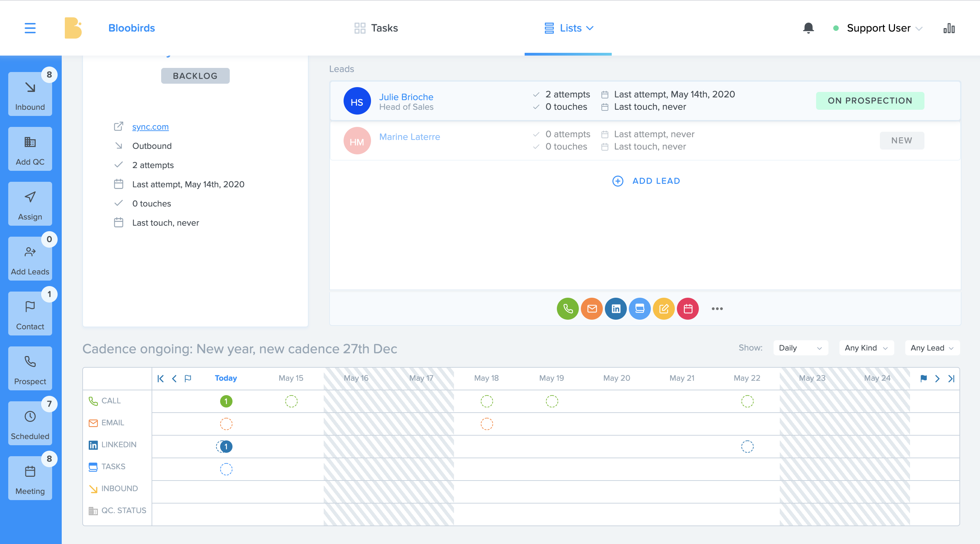The height and width of the screenshot is (544, 980).
Task: Click the tasks marker on Today
Action: (x=226, y=469)
